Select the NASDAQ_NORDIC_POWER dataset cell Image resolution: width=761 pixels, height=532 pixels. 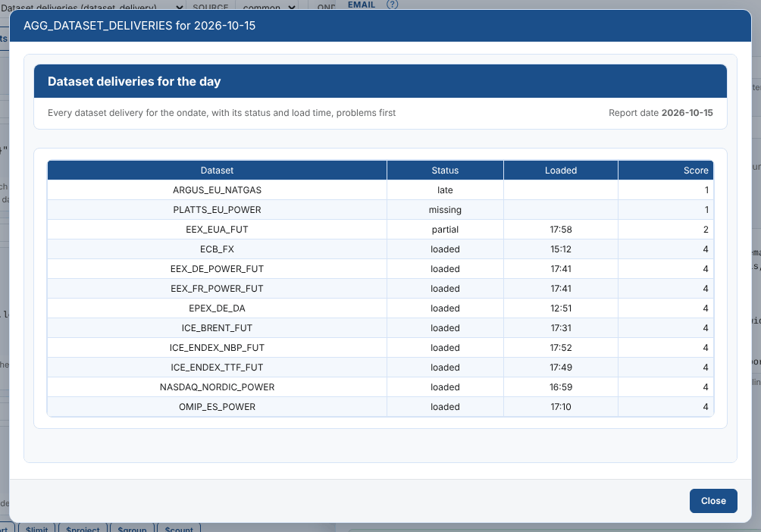point(217,386)
